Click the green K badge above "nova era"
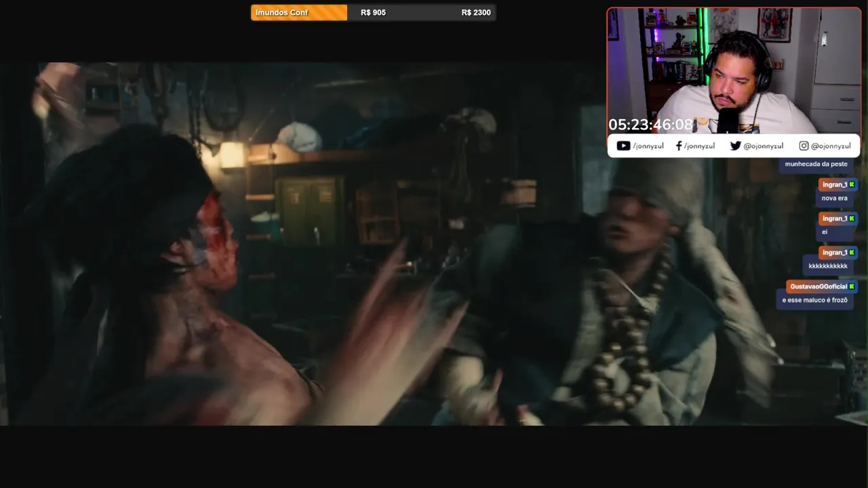 coord(852,184)
